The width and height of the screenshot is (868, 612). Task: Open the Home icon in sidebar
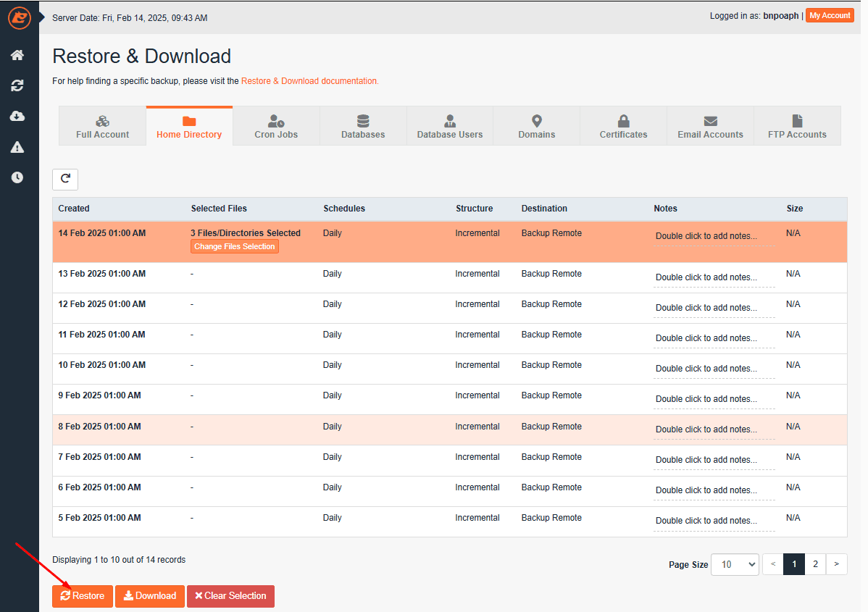(17, 55)
